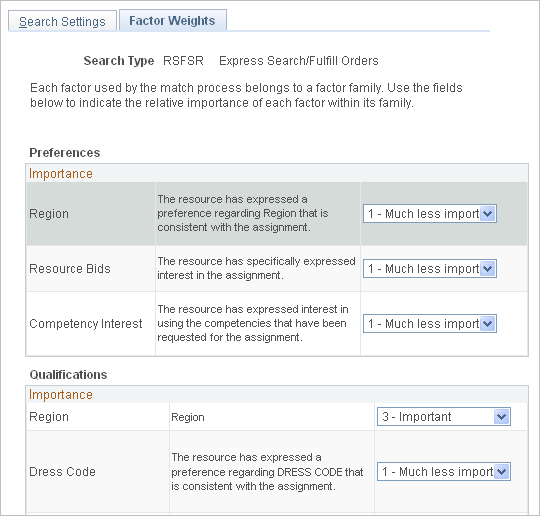
Task: Click the 'Preferences' section heading
Action: pyautogui.click(x=65, y=153)
